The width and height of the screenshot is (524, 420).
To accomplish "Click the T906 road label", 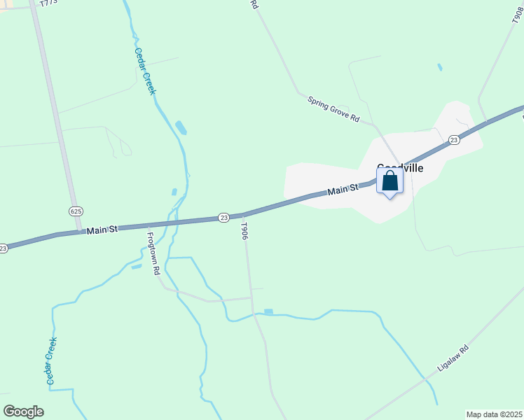I will click(244, 231).
